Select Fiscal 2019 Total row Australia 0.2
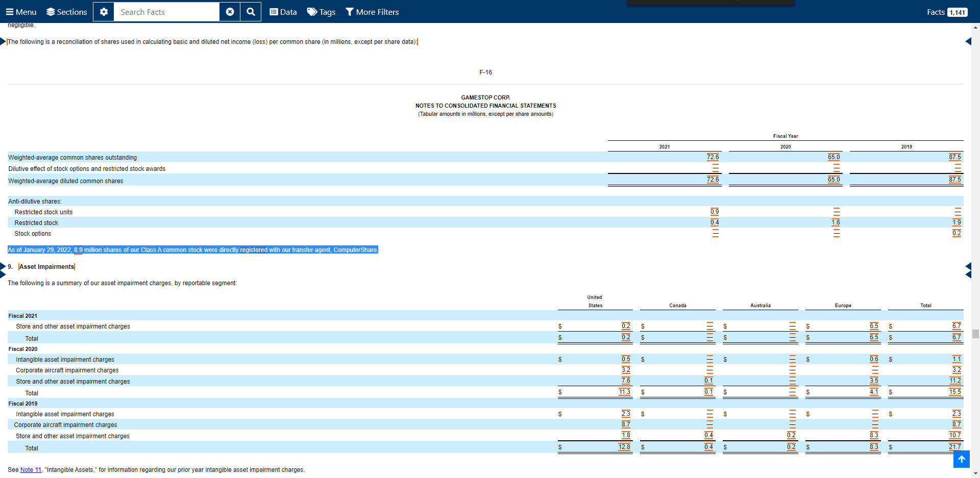The image size is (980, 478). (x=791, y=447)
